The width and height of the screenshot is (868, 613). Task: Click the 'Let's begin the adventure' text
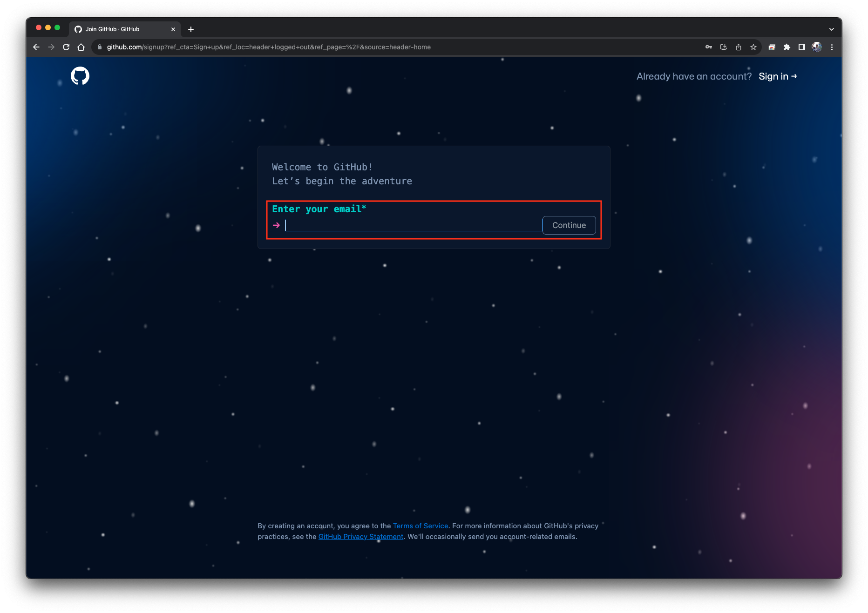pyautogui.click(x=342, y=181)
